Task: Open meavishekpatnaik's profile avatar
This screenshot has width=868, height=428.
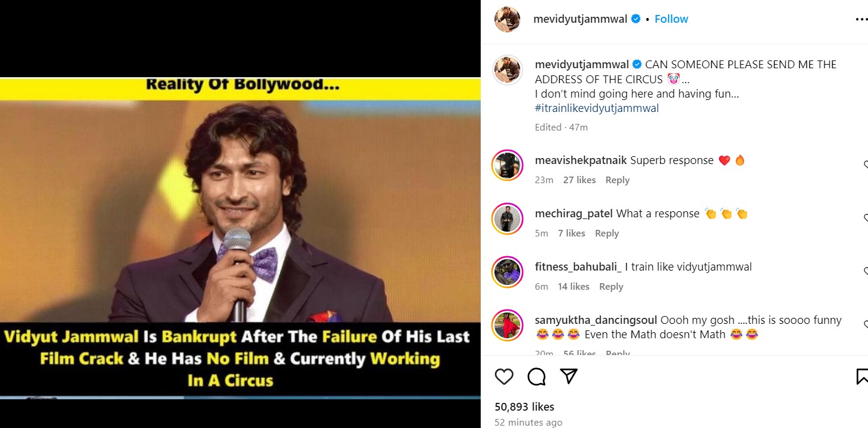Action: pyautogui.click(x=507, y=165)
